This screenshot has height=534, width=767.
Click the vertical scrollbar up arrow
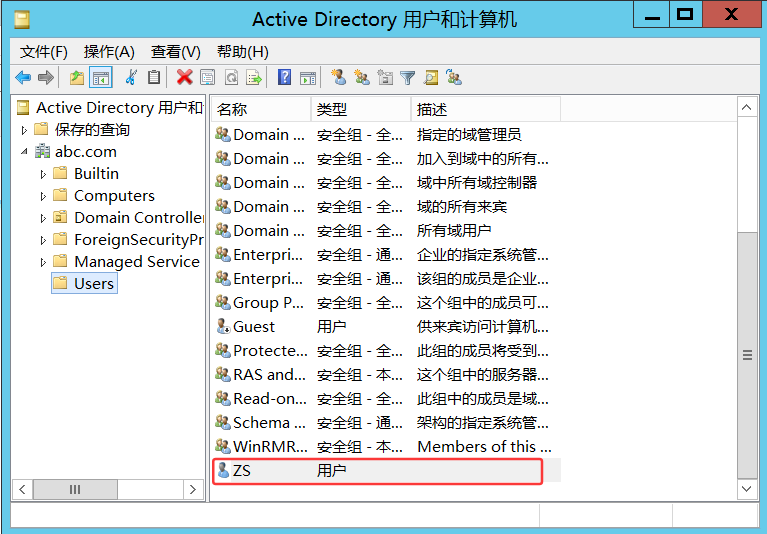[x=746, y=107]
